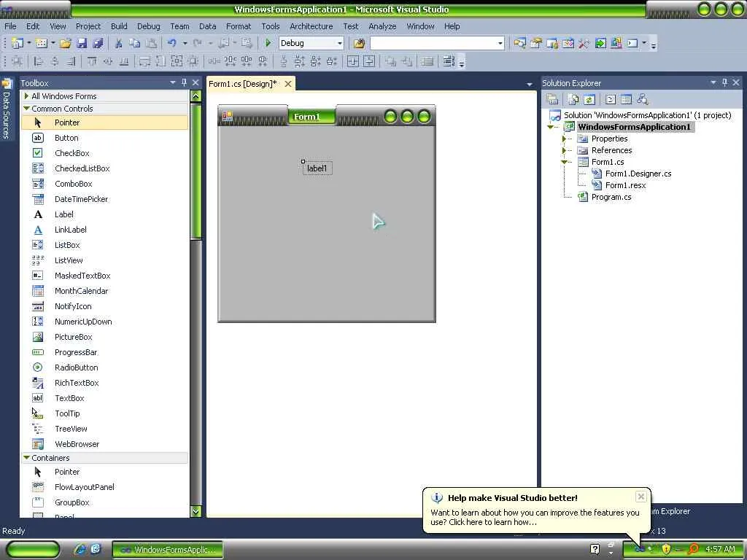Start debugging with the green play icon
Viewport: 747px width, 560px height.
tap(268, 43)
